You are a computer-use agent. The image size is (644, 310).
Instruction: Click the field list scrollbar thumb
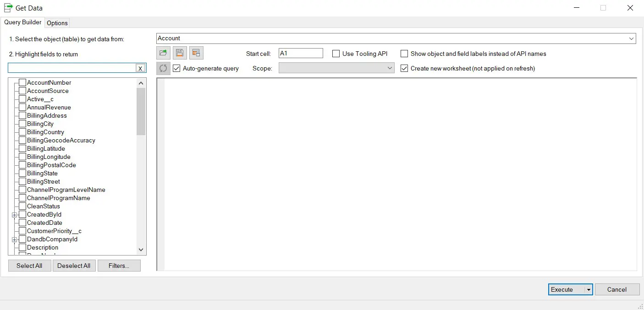(141, 111)
